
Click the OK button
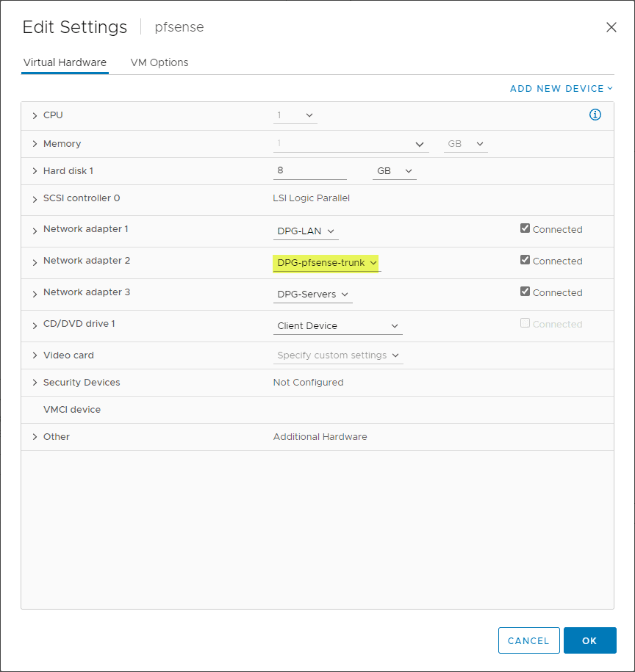point(589,640)
